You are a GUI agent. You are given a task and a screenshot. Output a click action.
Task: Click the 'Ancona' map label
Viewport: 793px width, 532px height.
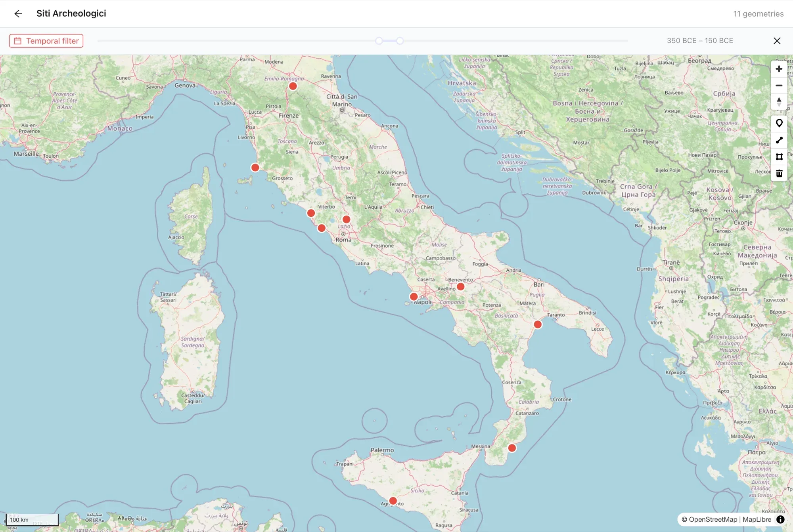point(389,126)
